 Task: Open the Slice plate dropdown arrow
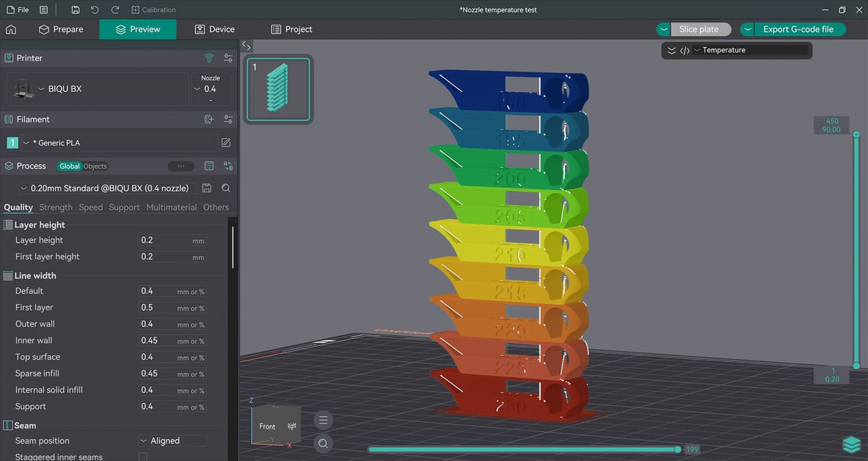tap(663, 29)
